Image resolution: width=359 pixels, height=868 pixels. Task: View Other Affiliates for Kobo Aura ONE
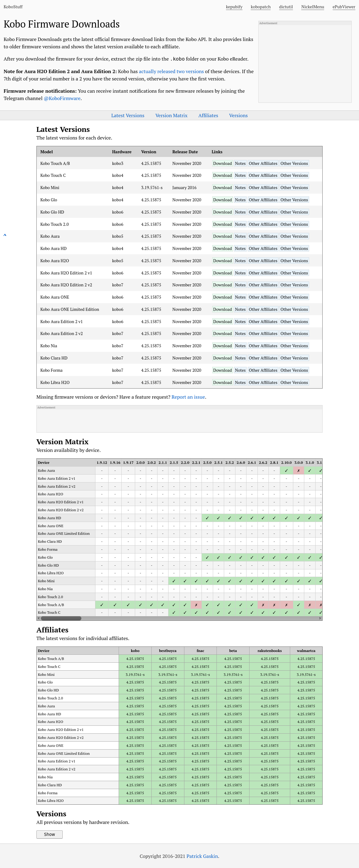click(263, 297)
